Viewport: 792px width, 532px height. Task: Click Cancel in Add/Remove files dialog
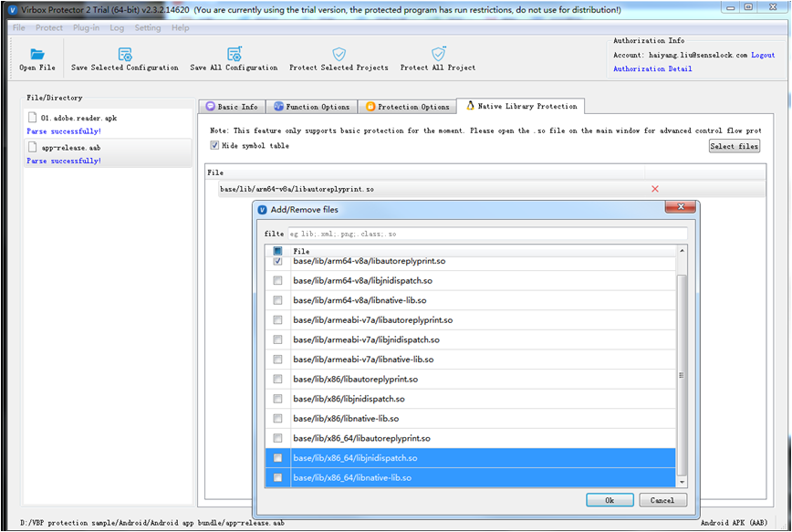(x=662, y=500)
